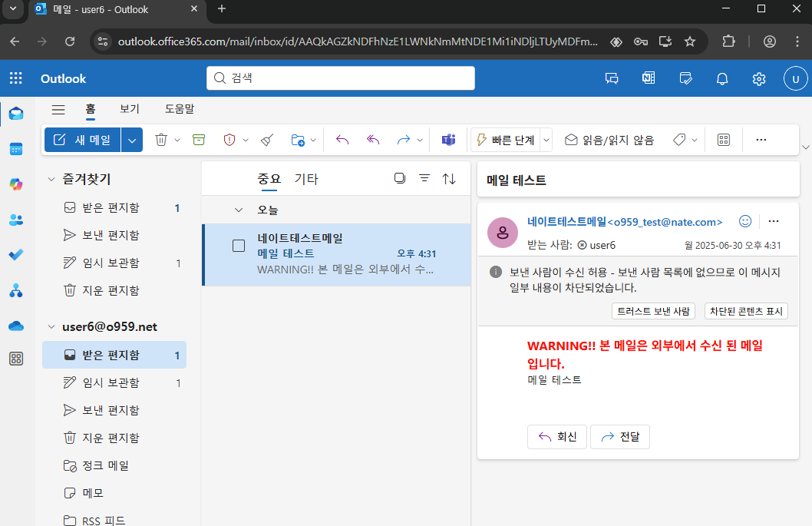Share the message to Teams
This screenshot has height=526, width=812.
[x=448, y=139]
